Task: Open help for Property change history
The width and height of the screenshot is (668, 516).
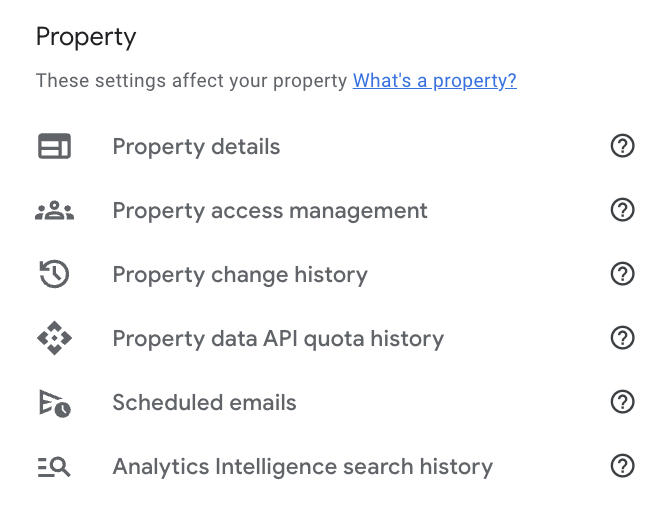Action: tap(622, 275)
